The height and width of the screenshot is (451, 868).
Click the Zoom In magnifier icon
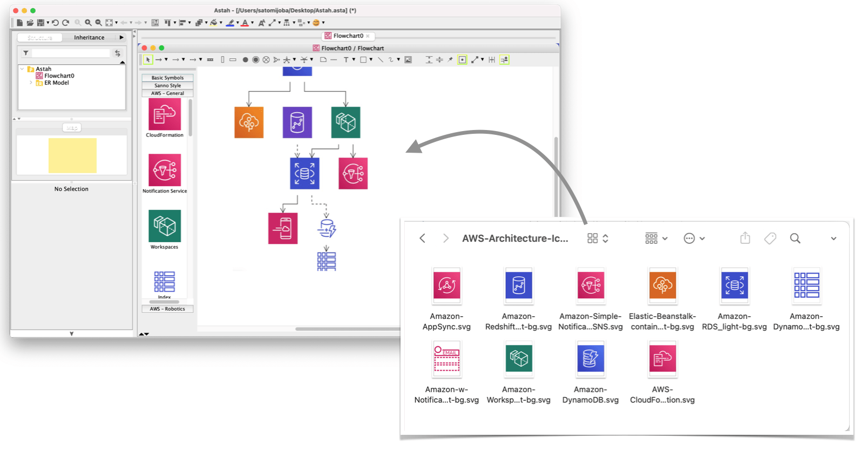88,23
